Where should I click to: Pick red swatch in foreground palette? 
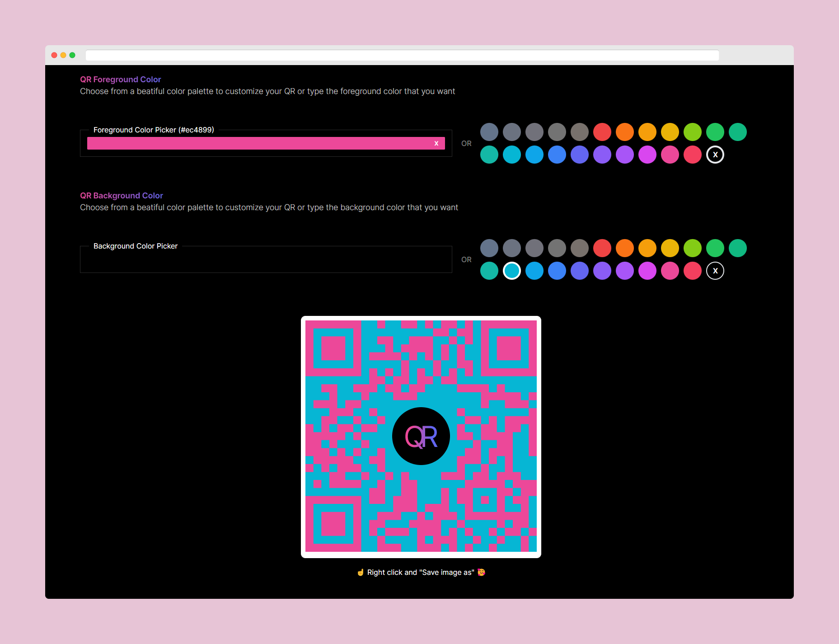click(x=602, y=132)
